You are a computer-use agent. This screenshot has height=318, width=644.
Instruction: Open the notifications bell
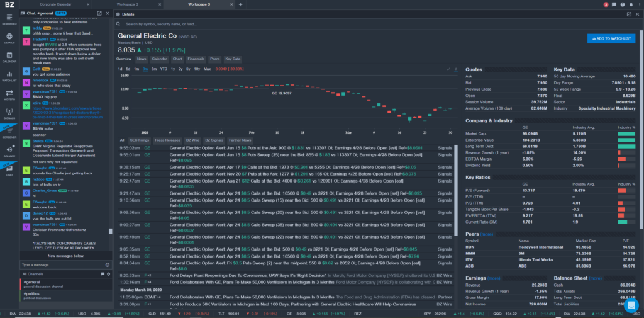tap(631, 4)
